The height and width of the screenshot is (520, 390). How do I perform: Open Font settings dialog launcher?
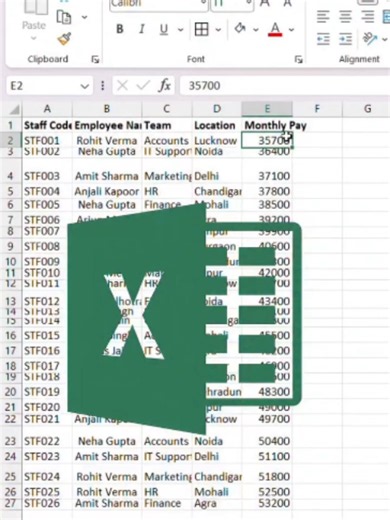point(298,59)
